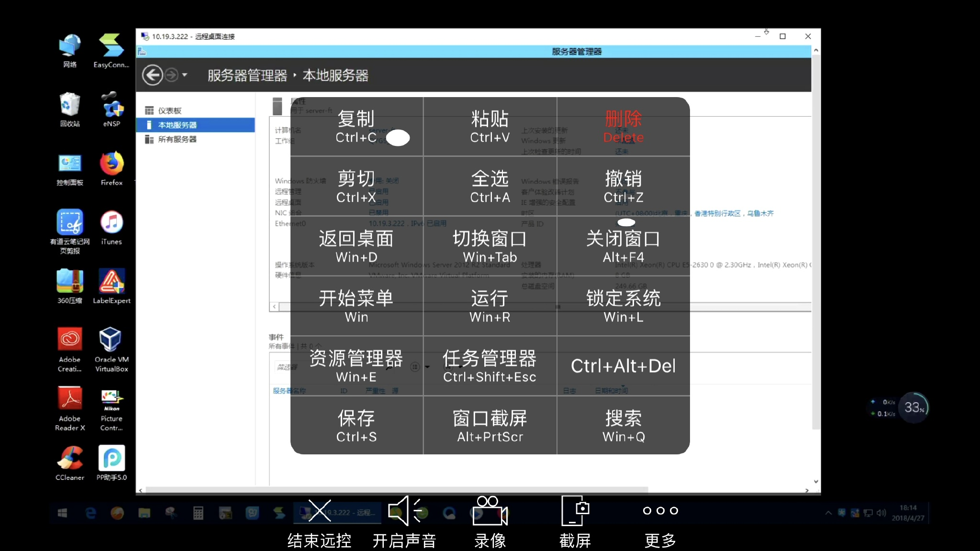Expand navigation history dropdown arrow
The height and width of the screenshot is (551, 980).
pyautogui.click(x=185, y=75)
